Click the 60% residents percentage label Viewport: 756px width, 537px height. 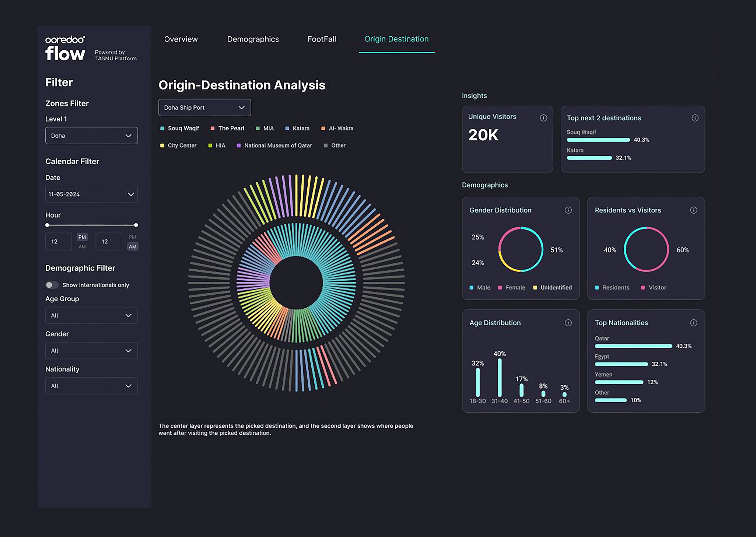tap(683, 250)
